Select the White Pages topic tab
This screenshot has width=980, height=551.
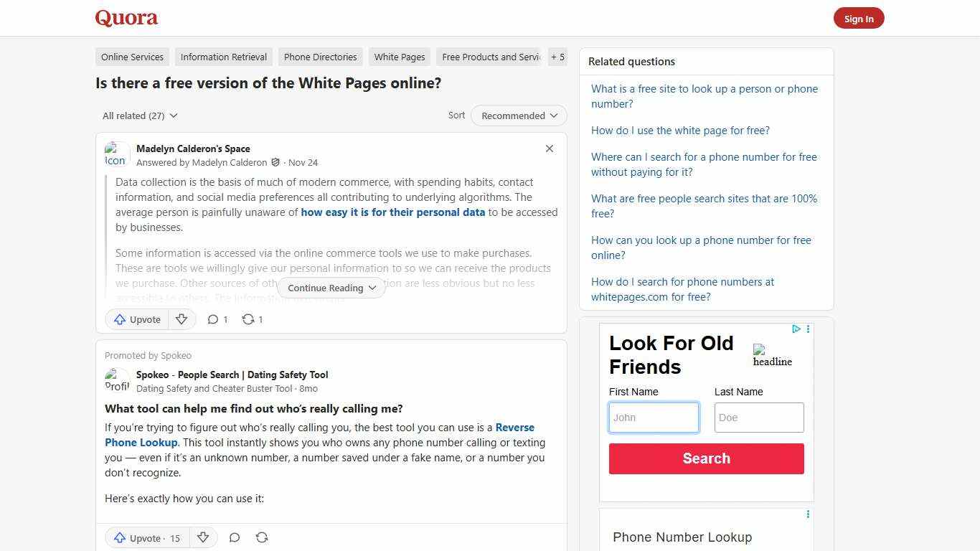[399, 57]
